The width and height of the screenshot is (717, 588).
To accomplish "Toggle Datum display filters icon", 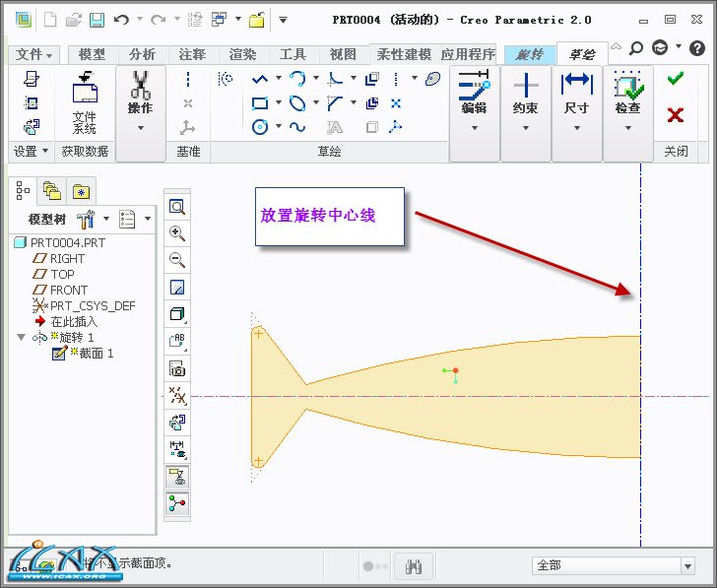I will [x=177, y=395].
